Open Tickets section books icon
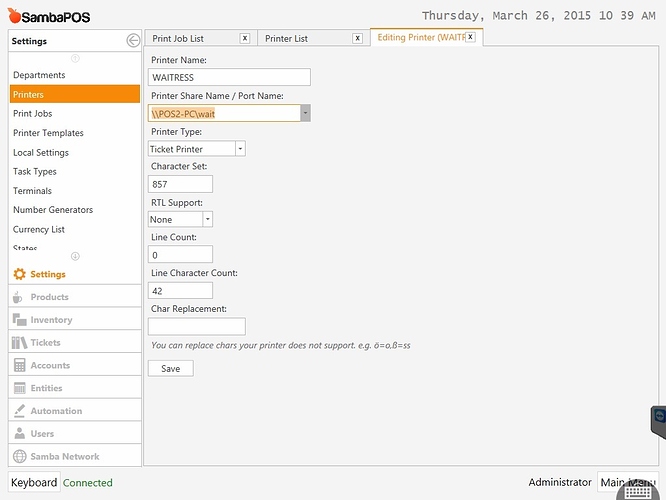Image resolution: width=666 pixels, height=500 pixels. click(x=20, y=342)
